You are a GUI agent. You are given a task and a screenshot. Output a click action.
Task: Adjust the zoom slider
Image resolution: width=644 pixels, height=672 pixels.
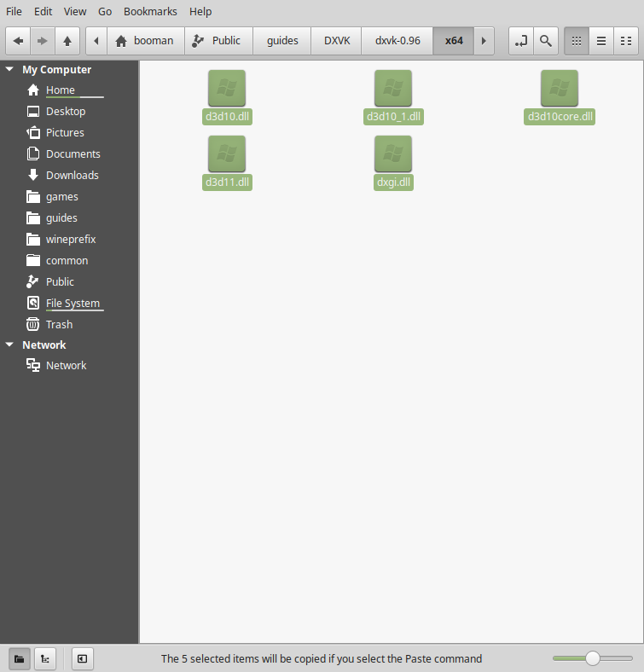(x=593, y=658)
